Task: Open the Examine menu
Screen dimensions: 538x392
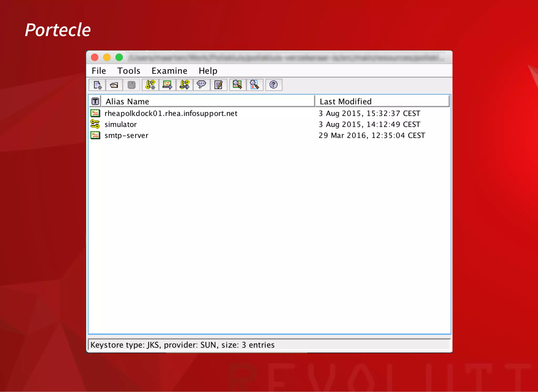Action: (169, 71)
